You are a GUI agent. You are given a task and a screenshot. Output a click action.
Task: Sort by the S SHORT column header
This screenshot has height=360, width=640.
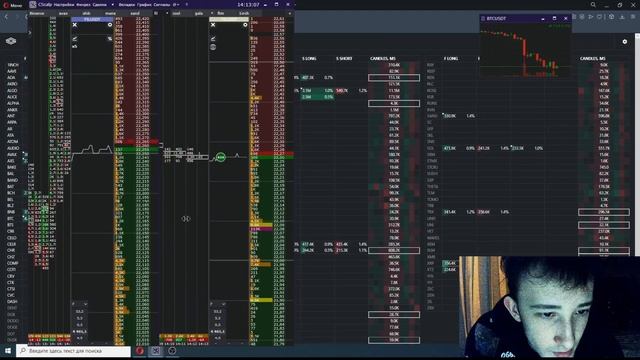coord(344,58)
